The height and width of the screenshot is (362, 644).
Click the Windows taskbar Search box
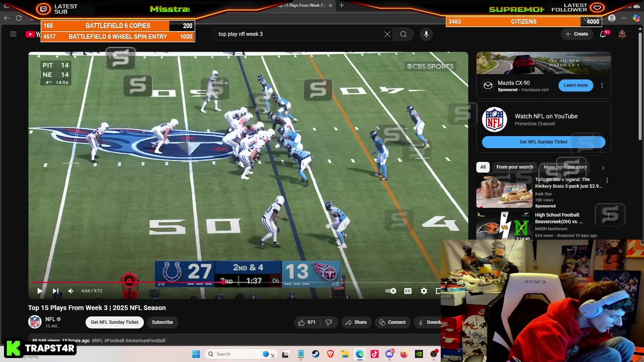tap(242, 354)
